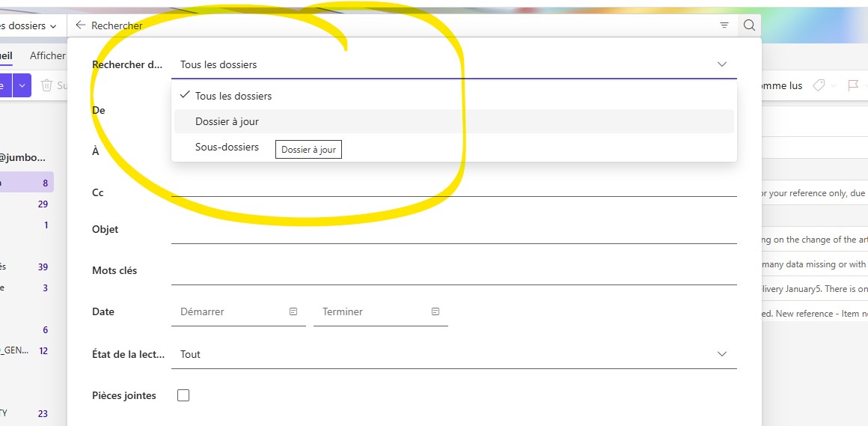868x426 pixels.
Task: Open email 'your reference only, due'
Action: (x=815, y=193)
